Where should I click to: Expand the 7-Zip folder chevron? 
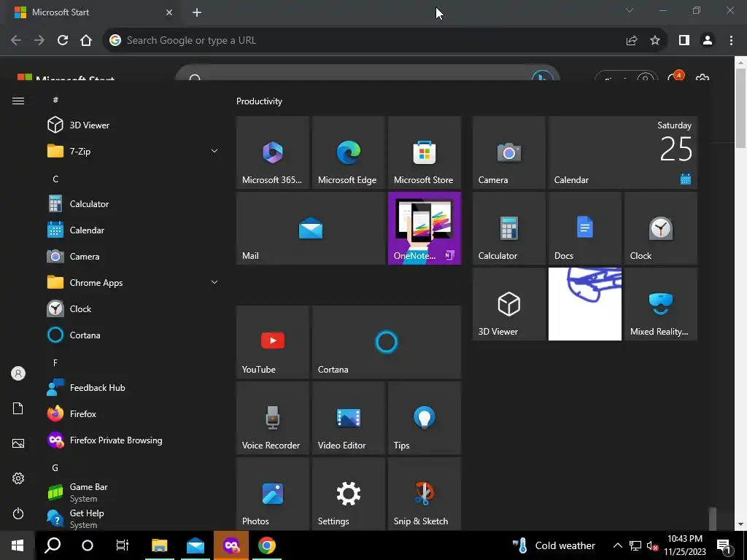[214, 151]
